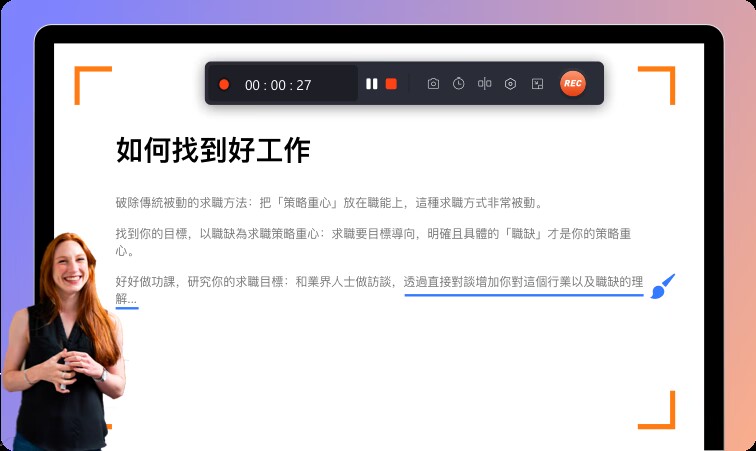
Task: Take a screenshot with the camera icon
Action: tap(433, 84)
